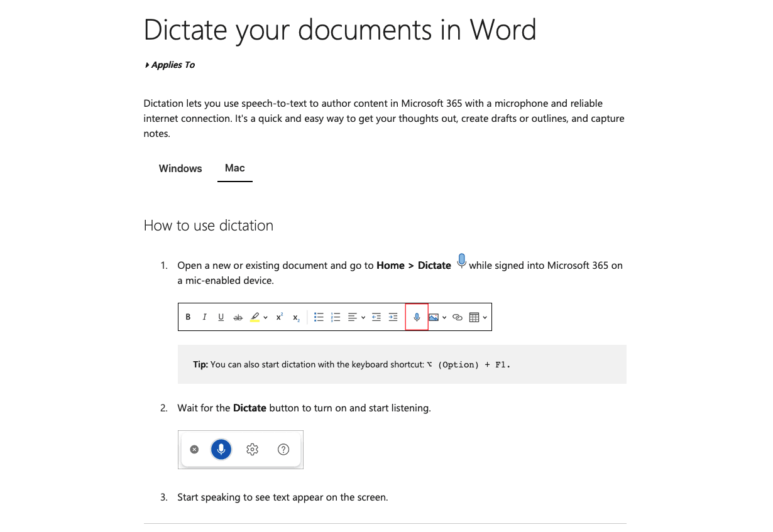Open dictation settings gear icon

tap(253, 449)
